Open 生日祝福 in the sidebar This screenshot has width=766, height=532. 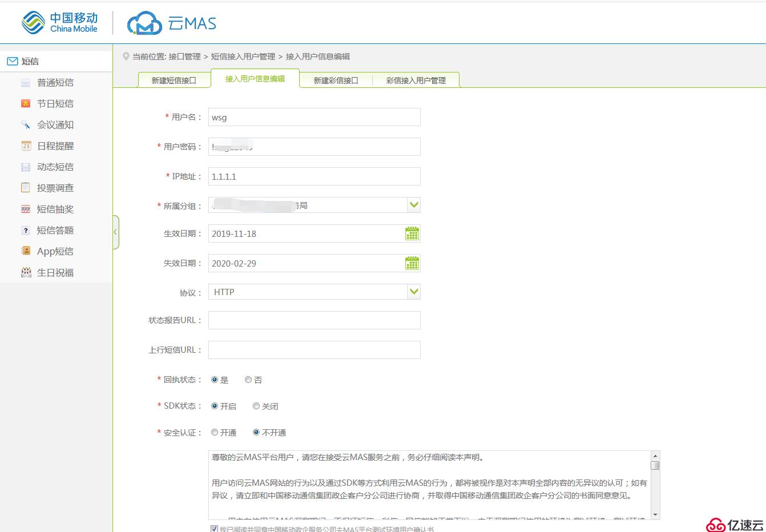click(55, 272)
